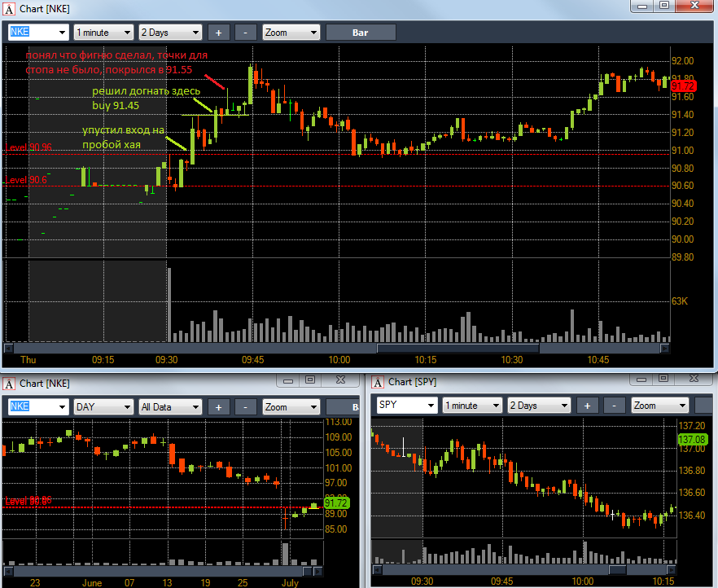Click the app logo icon of daily NKE chart window

tap(9, 384)
